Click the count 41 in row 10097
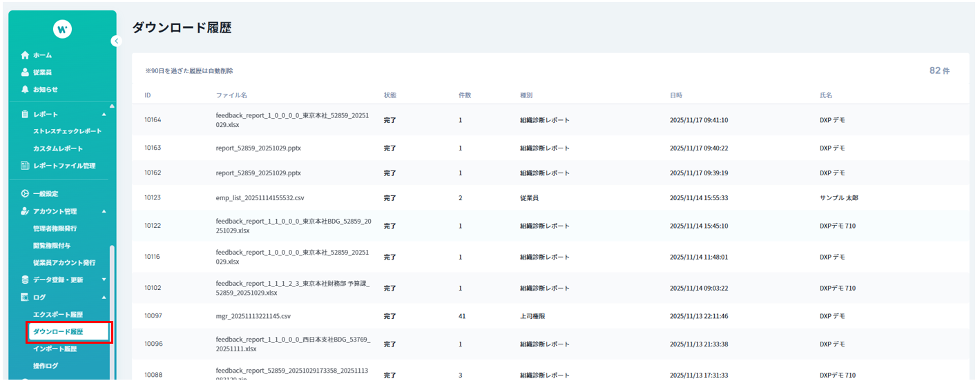Image resolution: width=980 pixels, height=381 pixels. pyautogui.click(x=462, y=316)
